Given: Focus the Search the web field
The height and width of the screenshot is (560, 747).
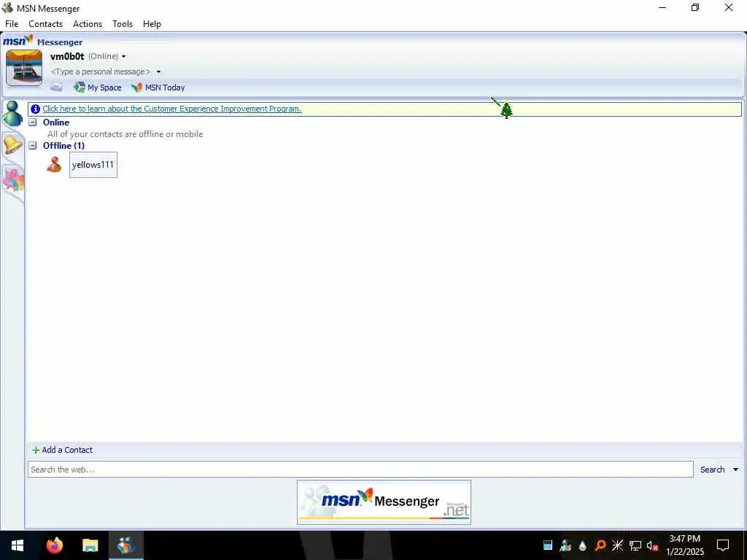Looking at the screenshot, I should [x=360, y=470].
